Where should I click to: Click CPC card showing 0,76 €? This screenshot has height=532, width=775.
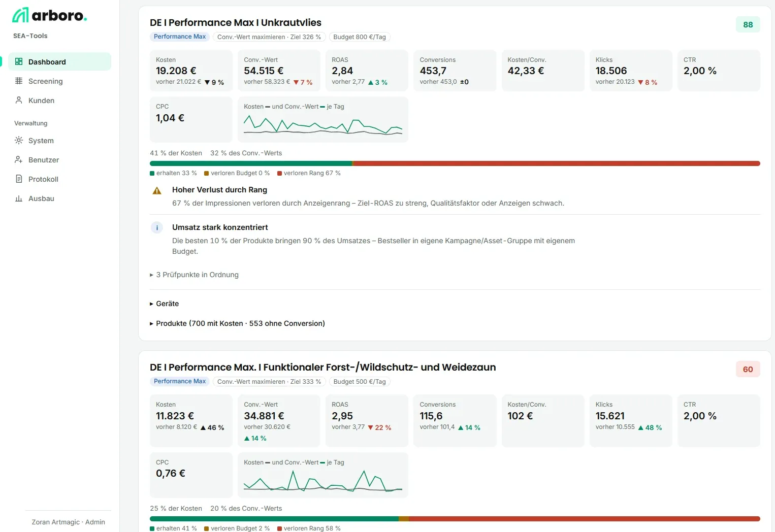(191, 475)
